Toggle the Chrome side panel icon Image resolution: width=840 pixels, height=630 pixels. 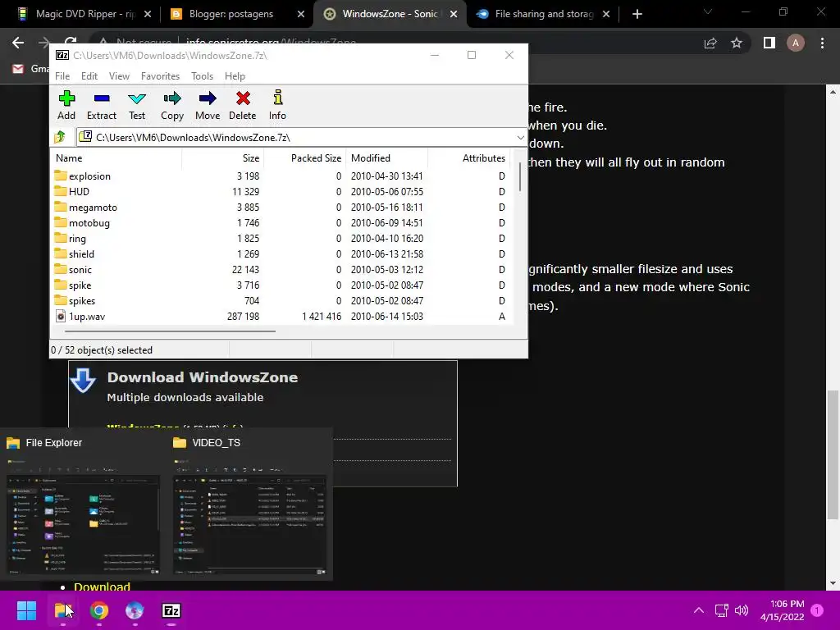point(769,43)
